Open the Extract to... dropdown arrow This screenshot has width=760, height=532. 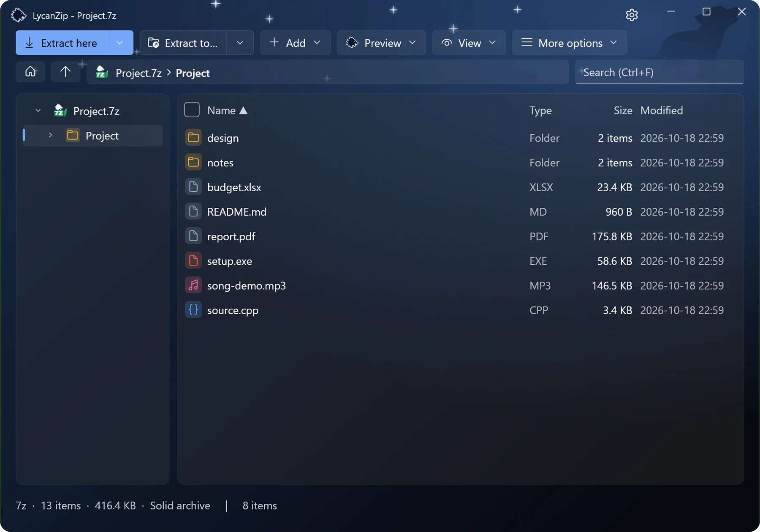click(x=240, y=43)
